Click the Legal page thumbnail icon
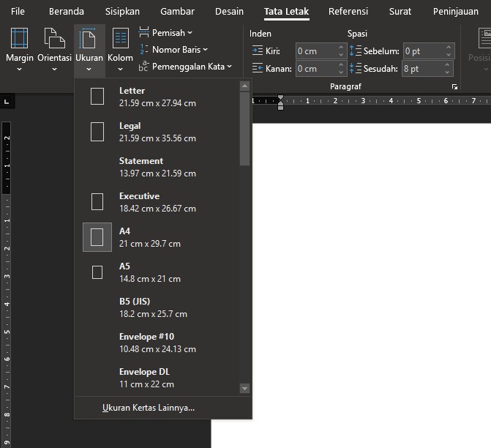This screenshot has height=448, width=491. tap(97, 132)
